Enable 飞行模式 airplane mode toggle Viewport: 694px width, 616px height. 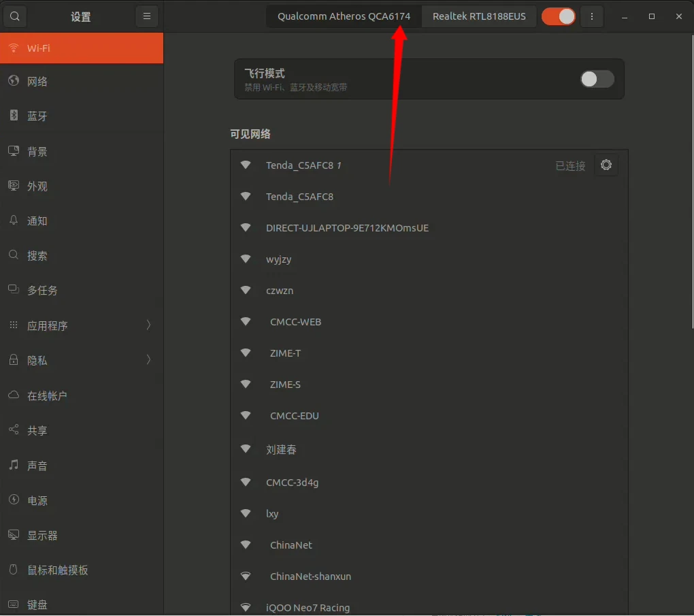tap(596, 79)
